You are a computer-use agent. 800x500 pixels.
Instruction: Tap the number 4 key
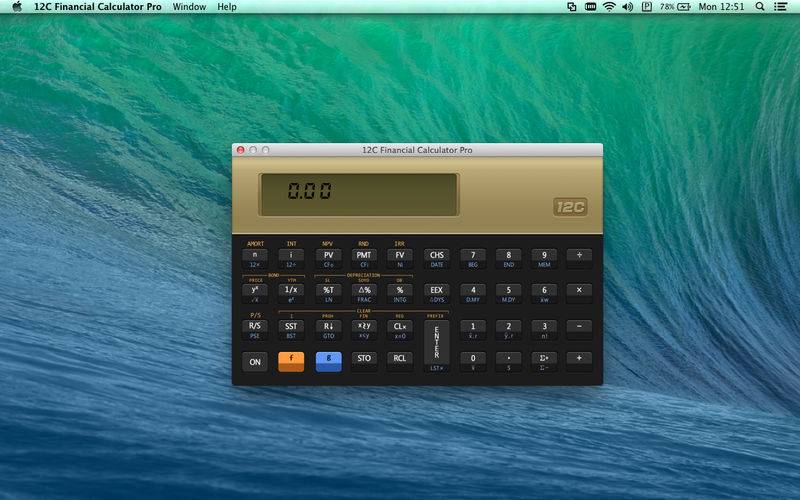[x=473, y=294]
